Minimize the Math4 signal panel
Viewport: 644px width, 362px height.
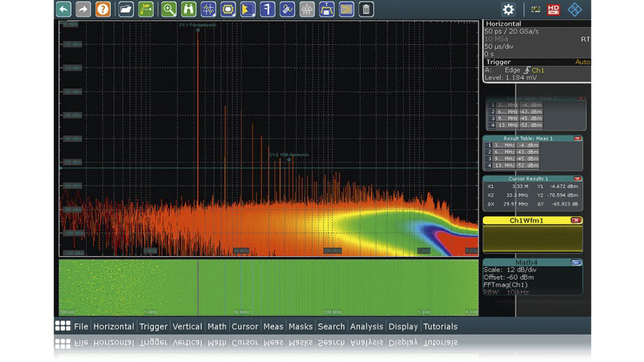(576, 263)
